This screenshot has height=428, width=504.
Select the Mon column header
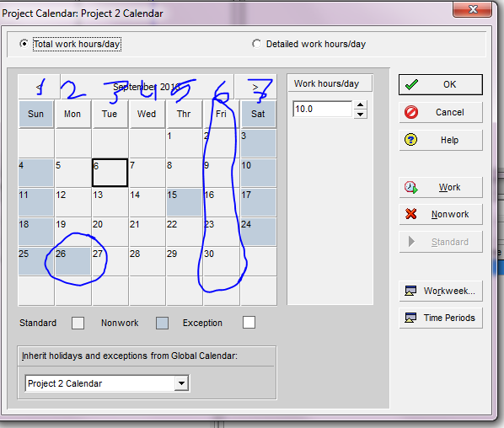(72, 114)
